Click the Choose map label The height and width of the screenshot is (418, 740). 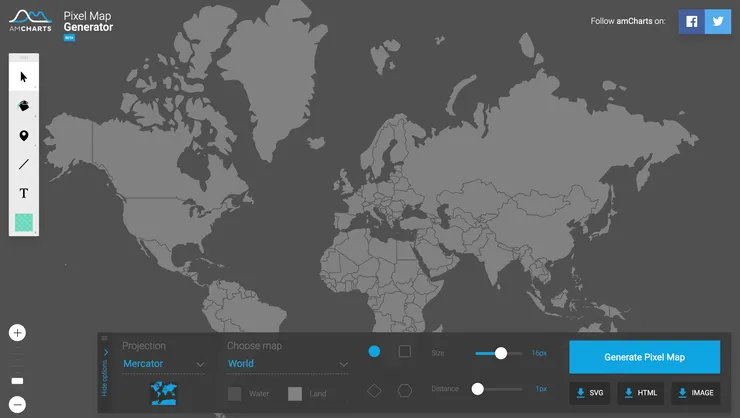[x=254, y=346]
